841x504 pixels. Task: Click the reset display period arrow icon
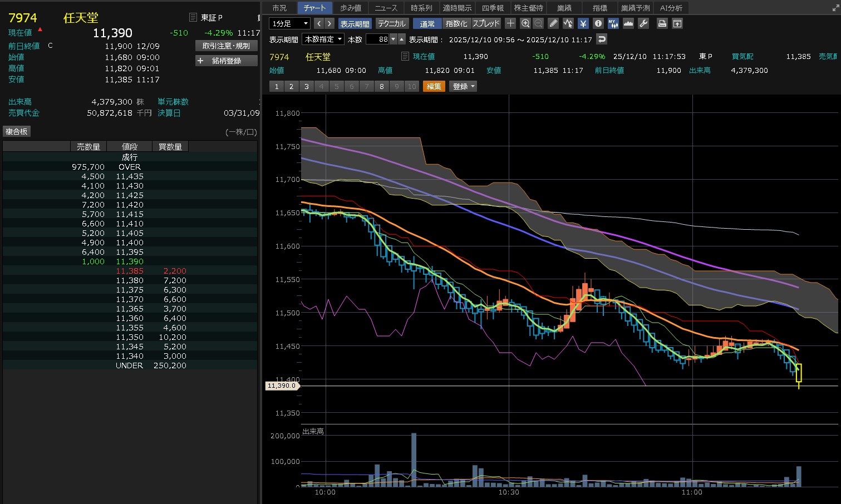click(x=601, y=39)
